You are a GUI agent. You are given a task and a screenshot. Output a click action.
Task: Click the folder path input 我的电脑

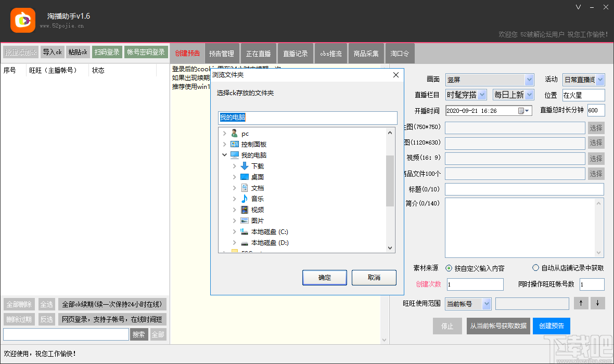(308, 118)
